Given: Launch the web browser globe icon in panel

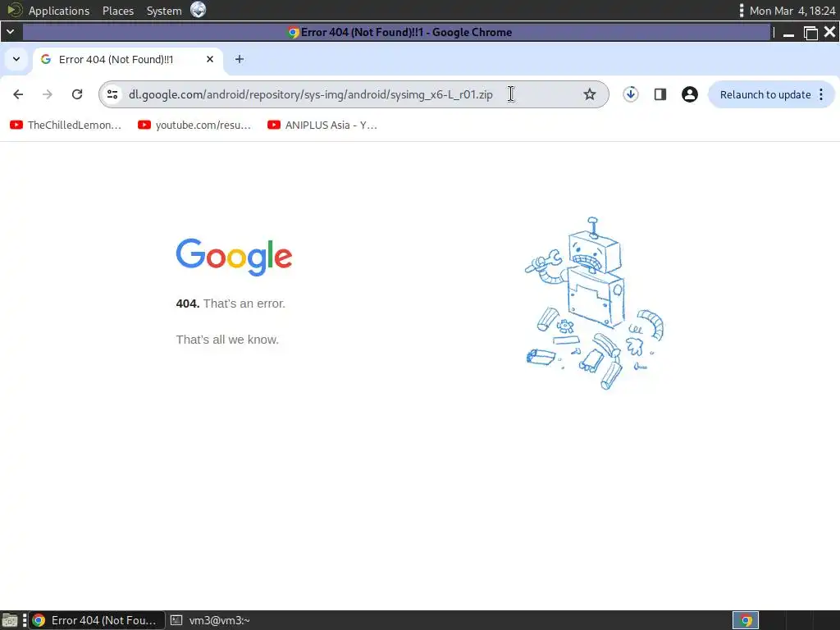Looking at the screenshot, I should point(199,10).
